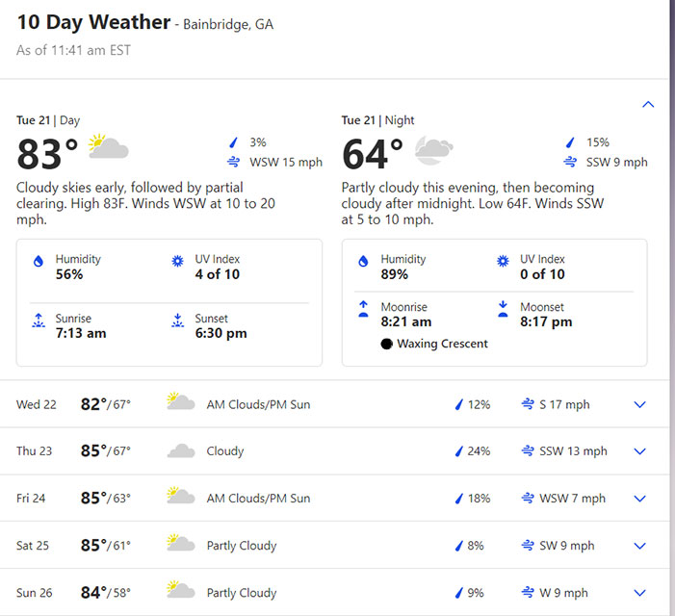Collapse the Tue 21 forecast details
This screenshot has height=616, width=675.
point(648,104)
